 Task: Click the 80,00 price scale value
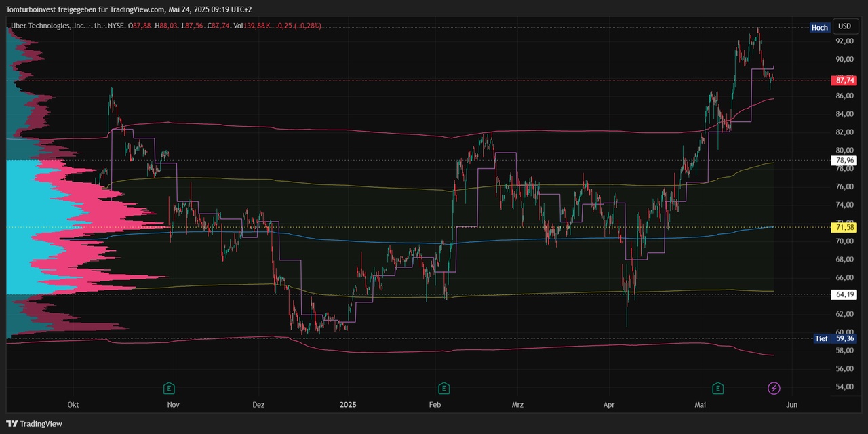pyautogui.click(x=844, y=150)
